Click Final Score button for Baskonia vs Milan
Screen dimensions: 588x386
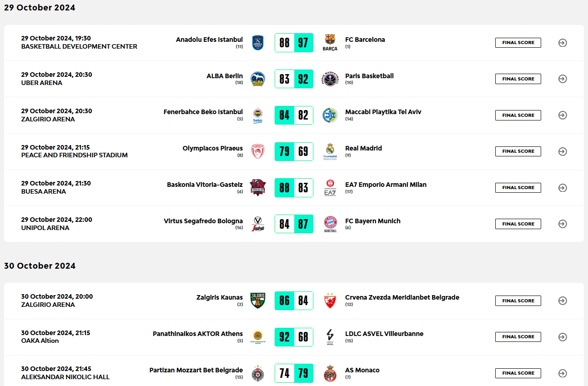click(x=518, y=188)
